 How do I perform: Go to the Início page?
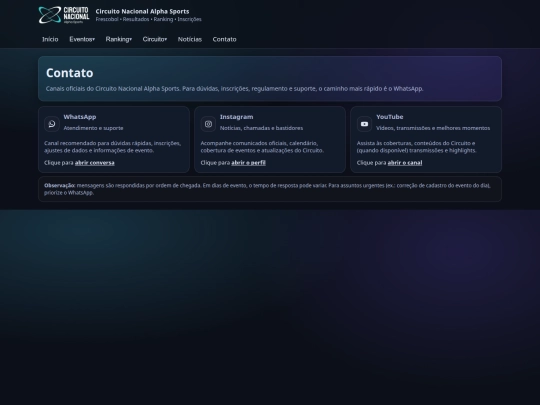tap(50, 39)
